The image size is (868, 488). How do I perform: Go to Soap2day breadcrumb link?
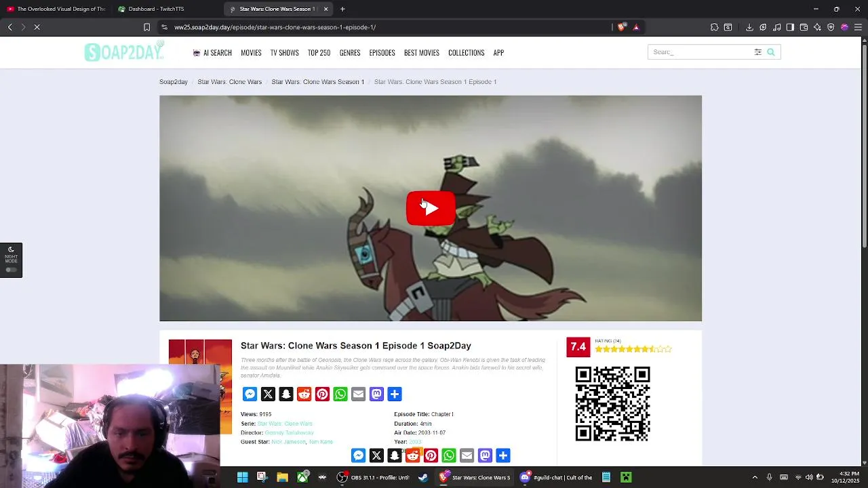pos(174,82)
